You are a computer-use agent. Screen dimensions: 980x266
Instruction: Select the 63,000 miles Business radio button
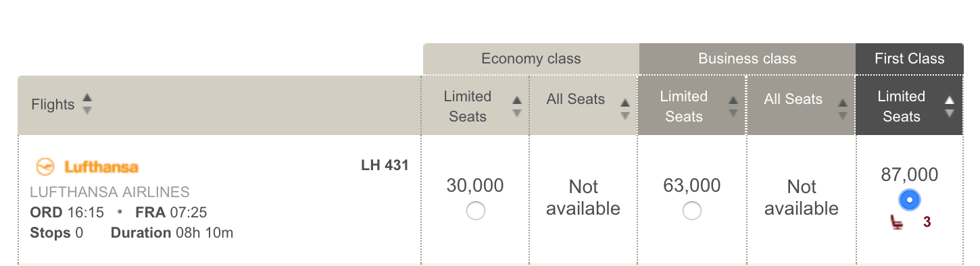click(x=691, y=211)
